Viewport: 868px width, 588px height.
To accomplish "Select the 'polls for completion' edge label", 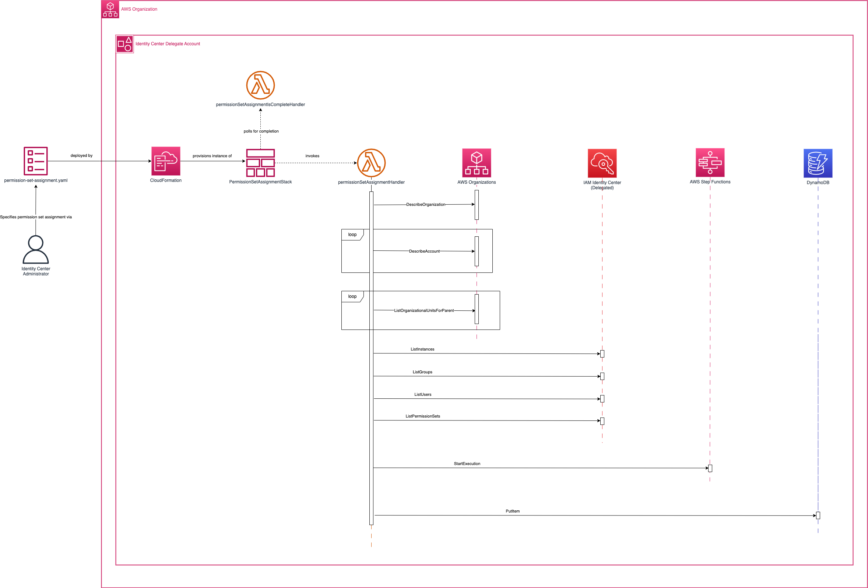I will pyautogui.click(x=261, y=131).
